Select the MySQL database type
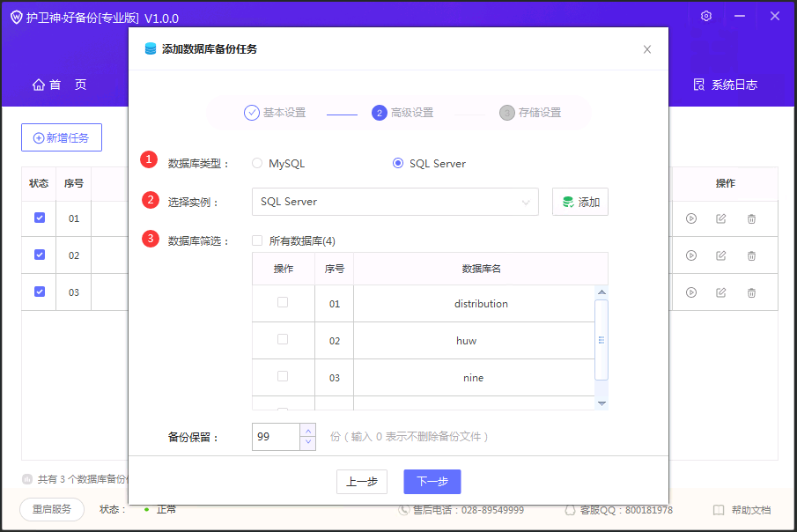 [x=257, y=163]
